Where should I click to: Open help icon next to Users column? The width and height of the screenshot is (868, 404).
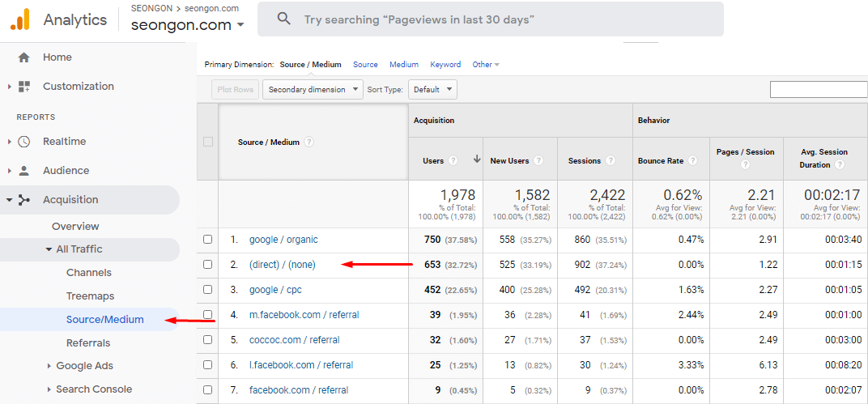453,161
